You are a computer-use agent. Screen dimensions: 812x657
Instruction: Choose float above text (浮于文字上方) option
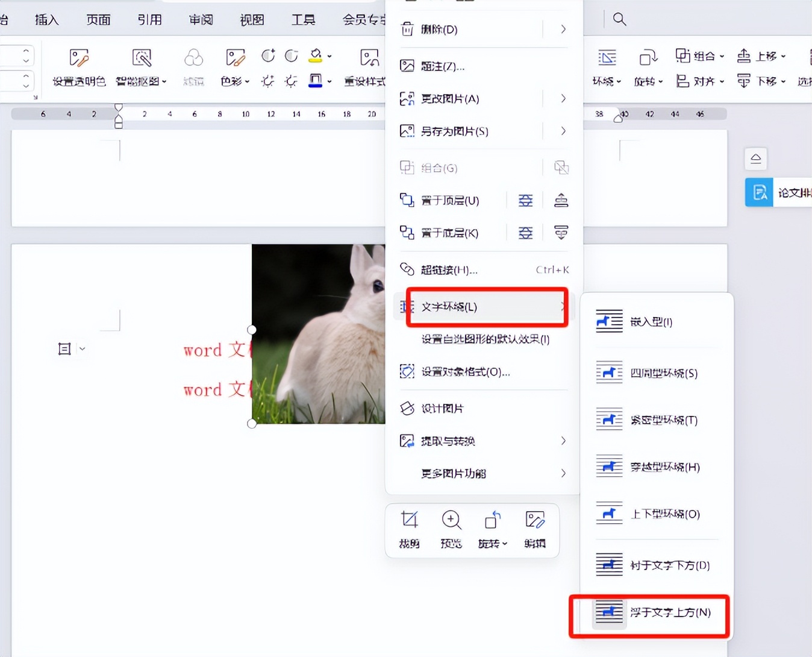click(x=670, y=612)
